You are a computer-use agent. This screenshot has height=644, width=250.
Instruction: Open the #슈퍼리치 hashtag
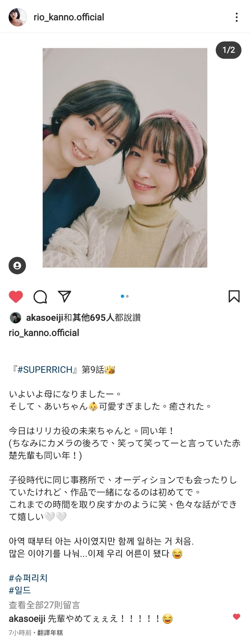[28, 578]
